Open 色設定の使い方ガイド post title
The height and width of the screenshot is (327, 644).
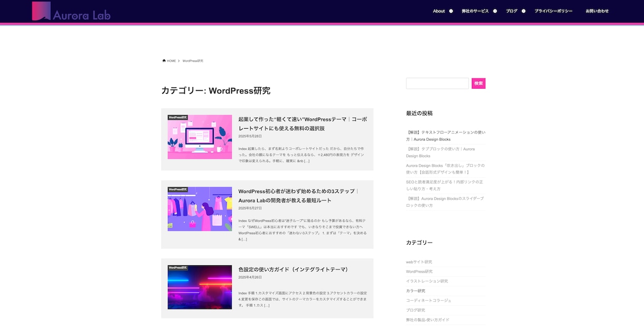click(294, 270)
